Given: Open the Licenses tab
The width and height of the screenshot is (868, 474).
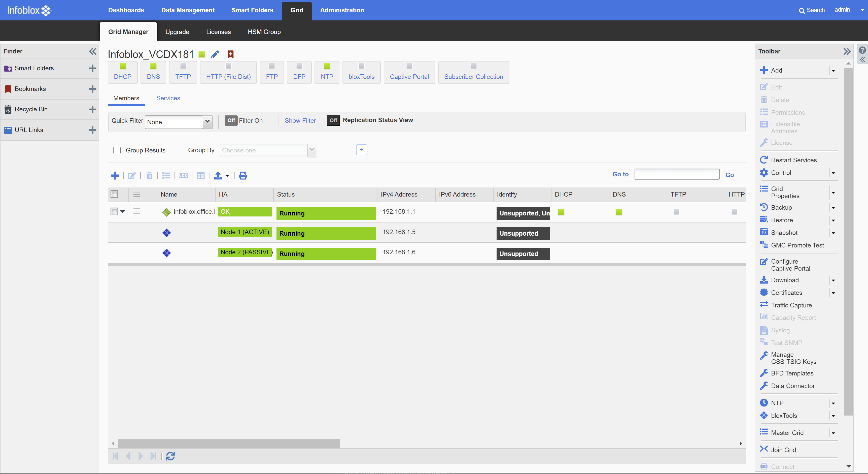Looking at the screenshot, I should (218, 32).
